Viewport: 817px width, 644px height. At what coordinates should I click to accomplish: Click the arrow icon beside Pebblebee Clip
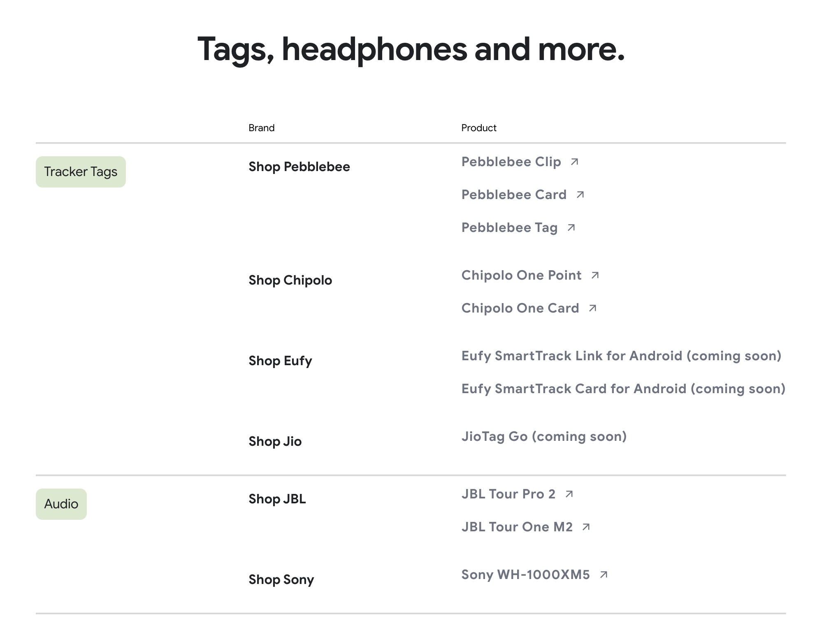574,162
